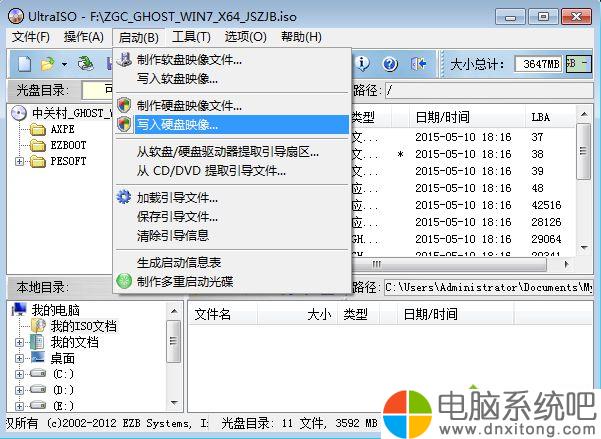Viewport: 601px width, 439px height.
Task: Open the 帮助(H) menu
Action: click(301, 37)
